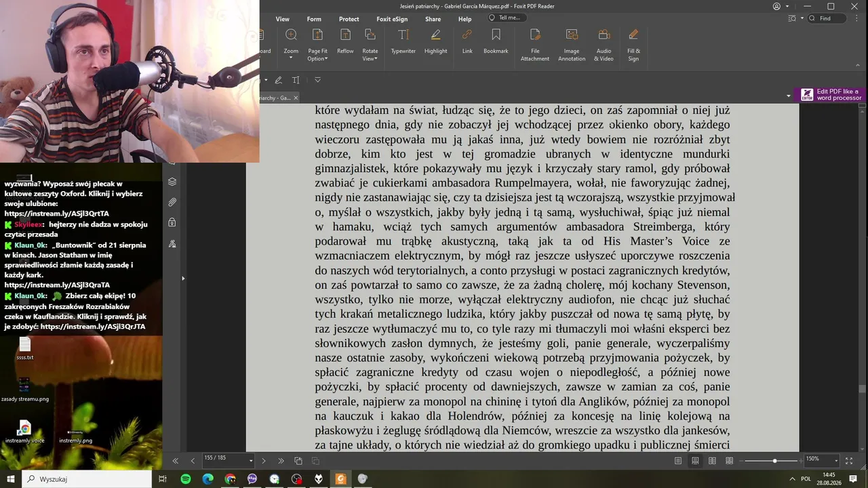Select the Highlight tool
868x488 pixels.
435,42
